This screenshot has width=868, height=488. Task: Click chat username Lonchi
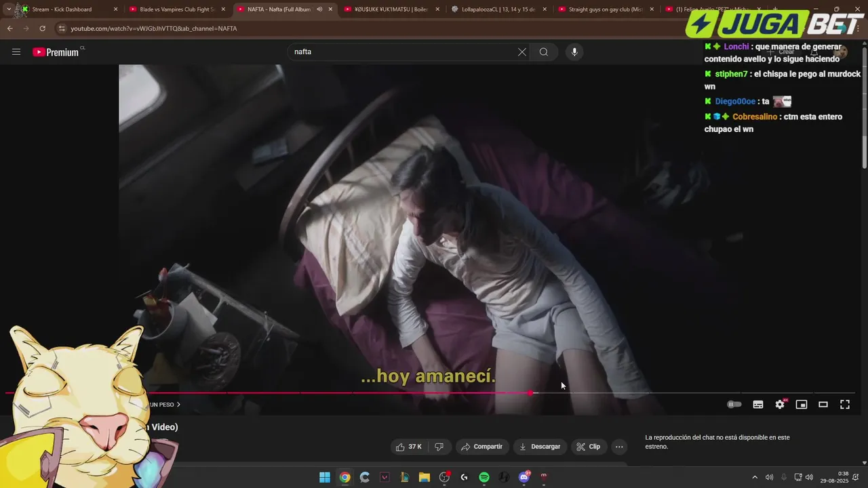click(736, 47)
